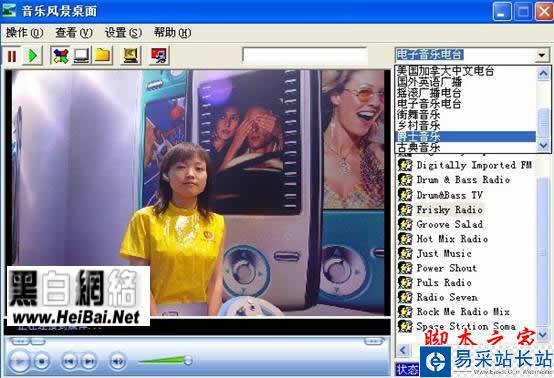The image size is (554, 378).
Task: Open the 查看(V) menu
Action: 74,33
